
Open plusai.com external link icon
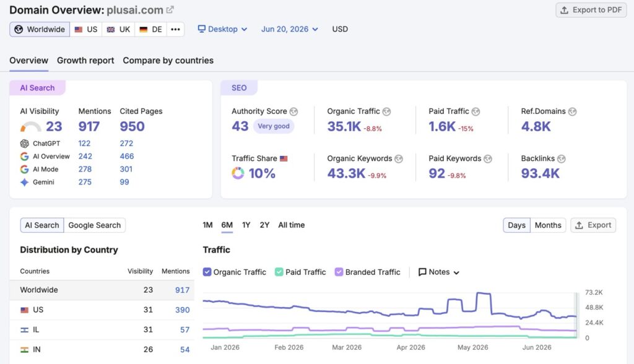point(170,10)
